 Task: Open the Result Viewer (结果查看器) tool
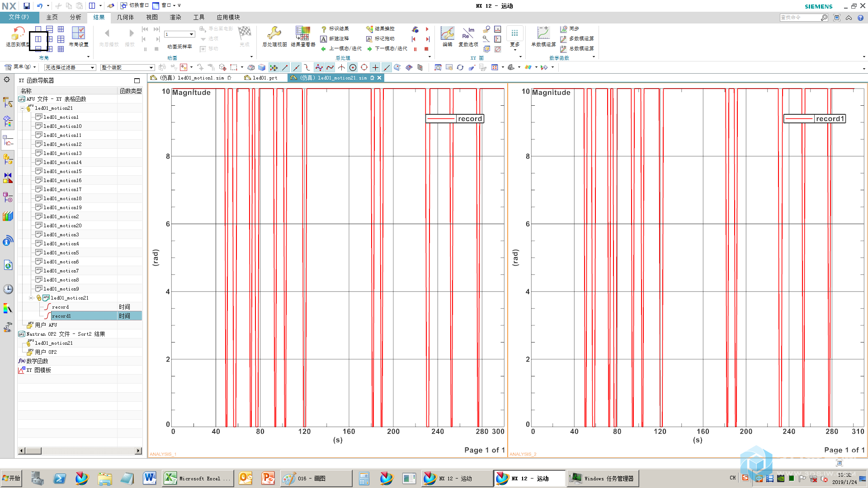click(x=303, y=36)
